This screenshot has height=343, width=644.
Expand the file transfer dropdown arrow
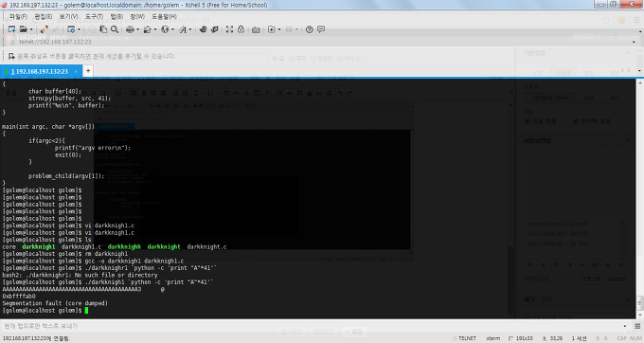[154, 29]
